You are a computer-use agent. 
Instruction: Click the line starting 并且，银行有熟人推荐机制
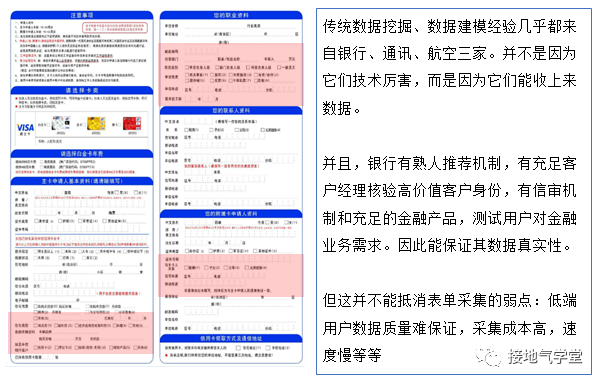[x=449, y=164]
